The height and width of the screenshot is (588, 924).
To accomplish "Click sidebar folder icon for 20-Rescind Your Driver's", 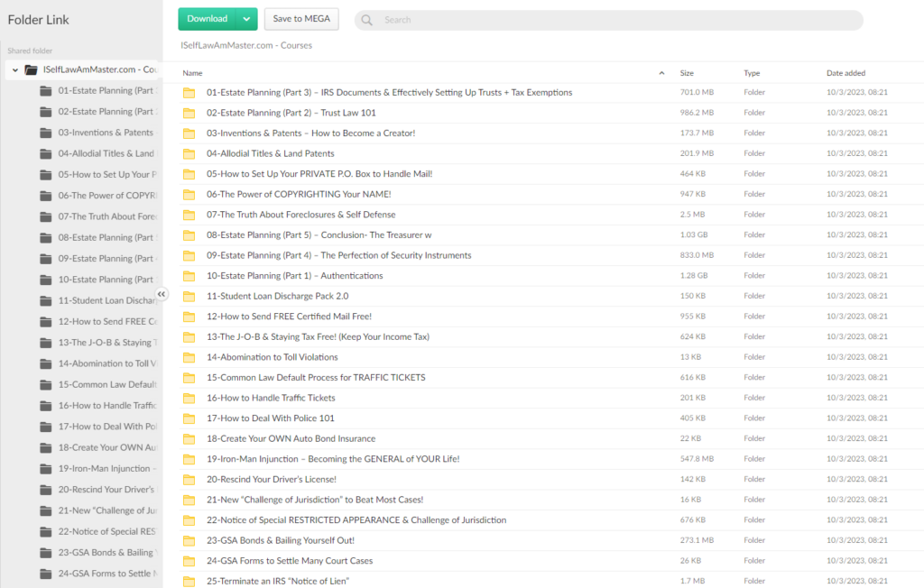I will click(46, 490).
